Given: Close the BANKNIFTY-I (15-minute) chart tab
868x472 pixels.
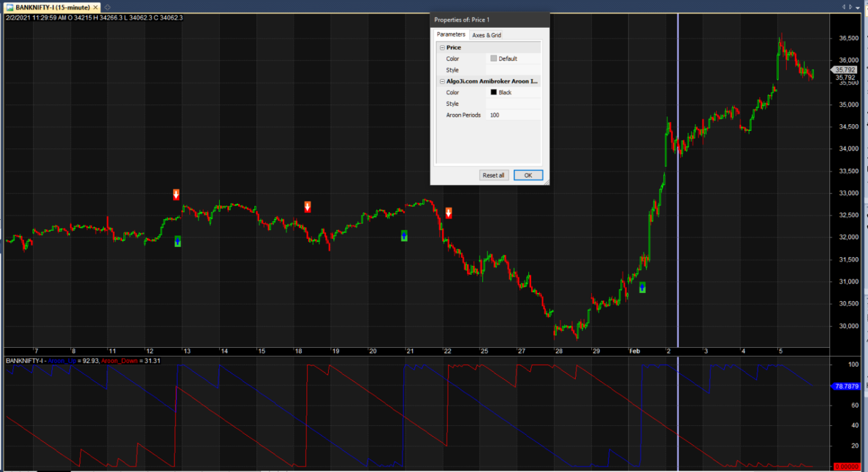Looking at the screenshot, I should (x=95, y=6).
